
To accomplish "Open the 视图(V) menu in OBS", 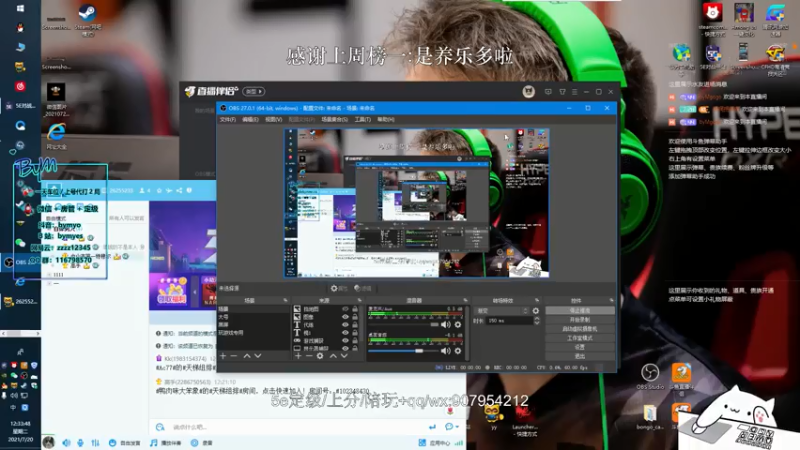I will point(273,119).
